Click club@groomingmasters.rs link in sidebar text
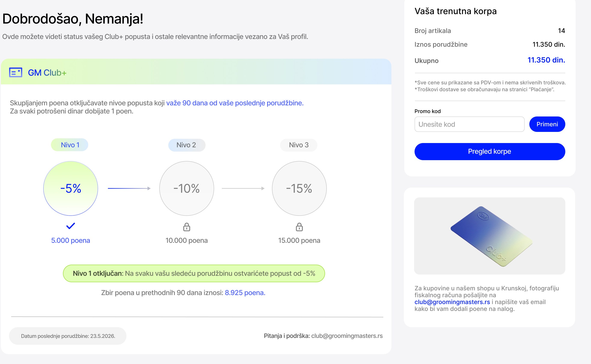This screenshot has height=364, width=591. [x=452, y=302]
